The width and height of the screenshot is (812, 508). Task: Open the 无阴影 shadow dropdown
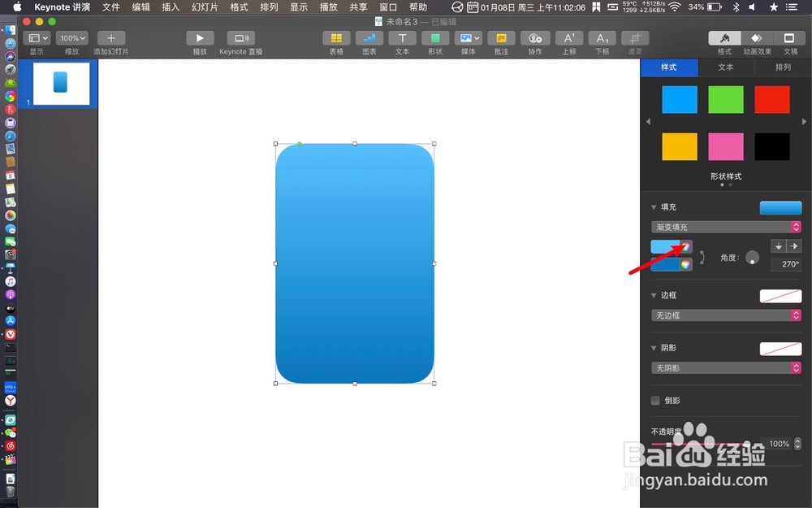(x=726, y=368)
